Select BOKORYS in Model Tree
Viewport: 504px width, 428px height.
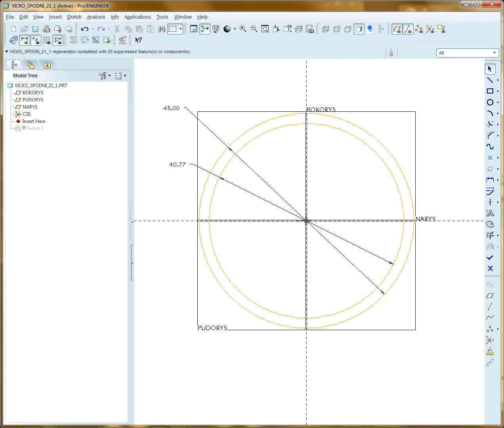click(x=33, y=93)
